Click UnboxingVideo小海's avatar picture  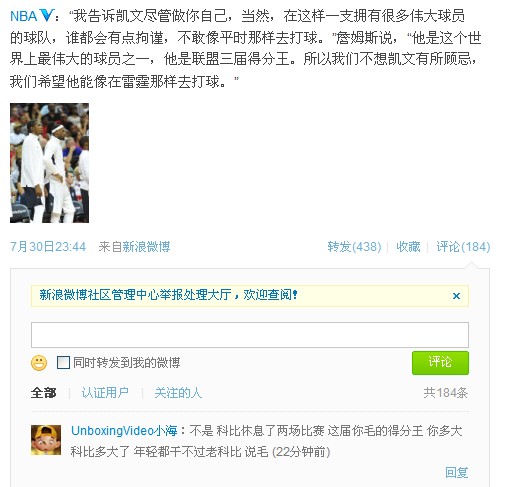tap(46, 440)
